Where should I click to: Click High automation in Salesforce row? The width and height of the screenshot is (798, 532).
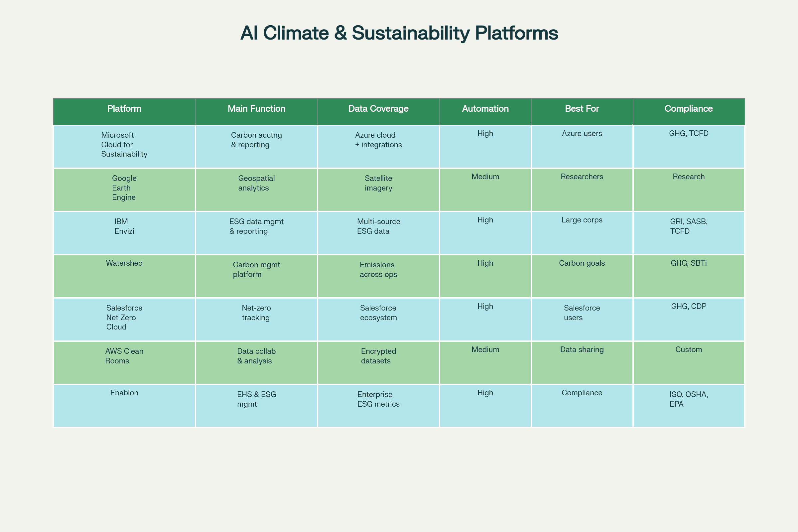click(x=485, y=319)
